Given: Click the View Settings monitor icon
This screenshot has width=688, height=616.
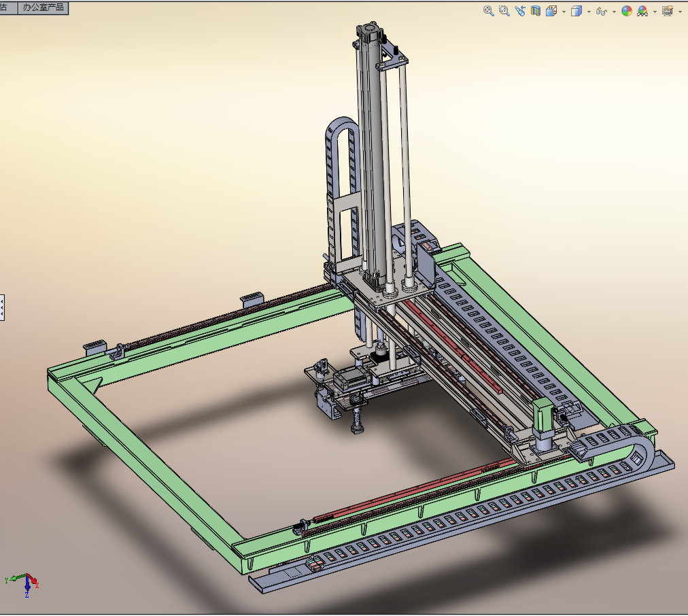Looking at the screenshot, I should click(x=668, y=11).
